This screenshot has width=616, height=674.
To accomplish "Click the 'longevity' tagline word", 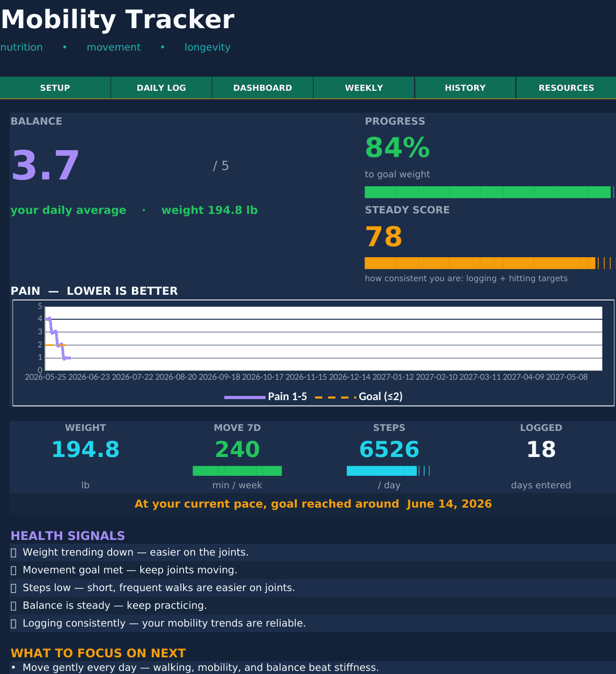I will click(207, 47).
